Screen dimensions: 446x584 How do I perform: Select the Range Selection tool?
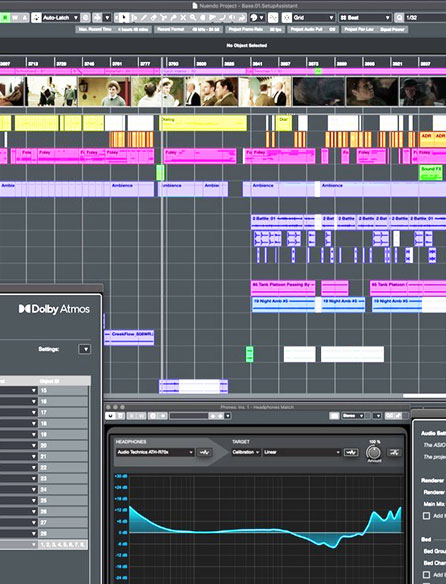134,18
